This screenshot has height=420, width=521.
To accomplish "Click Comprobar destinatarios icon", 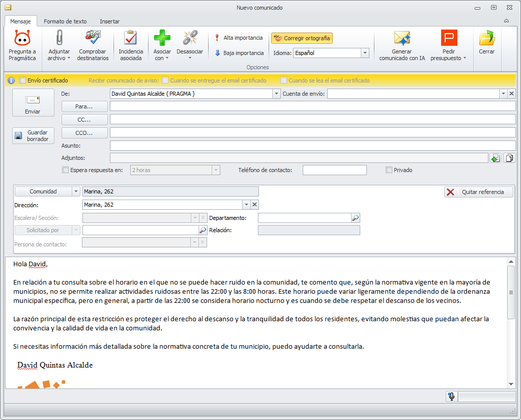I will (x=93, y=39).
